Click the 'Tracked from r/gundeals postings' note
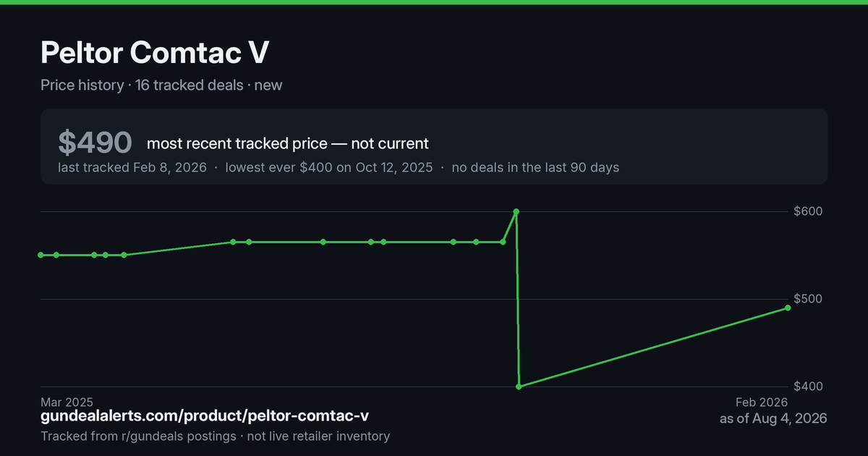The image size is (868, 456). pos(138,436)
